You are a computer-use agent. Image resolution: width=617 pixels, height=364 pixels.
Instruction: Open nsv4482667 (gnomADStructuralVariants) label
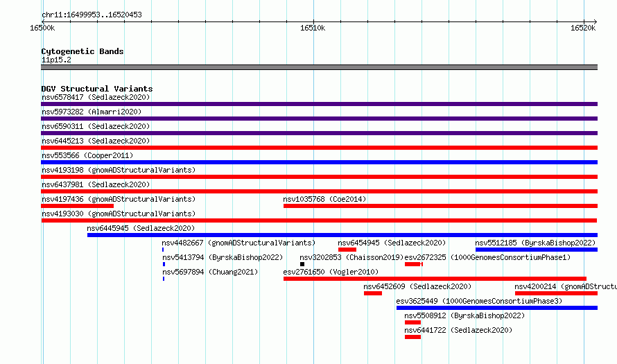pyautogui.click(x=239, y=243)
